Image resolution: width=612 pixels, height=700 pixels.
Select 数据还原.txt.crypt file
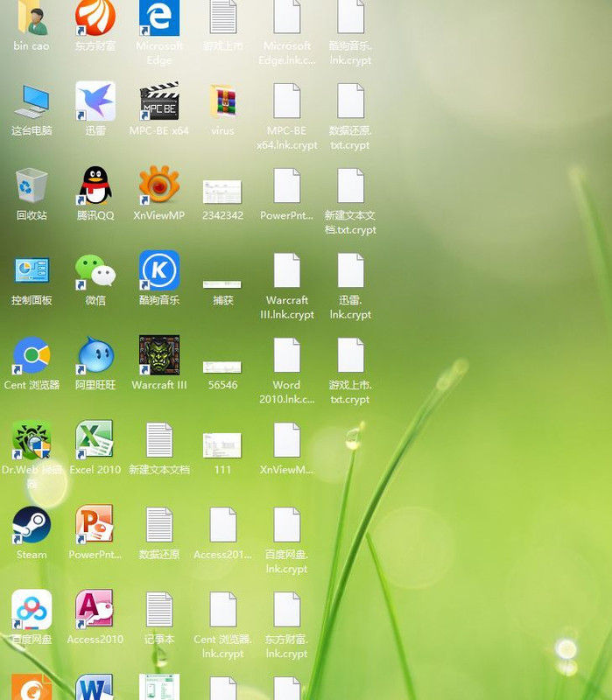(x=351, y=101)
